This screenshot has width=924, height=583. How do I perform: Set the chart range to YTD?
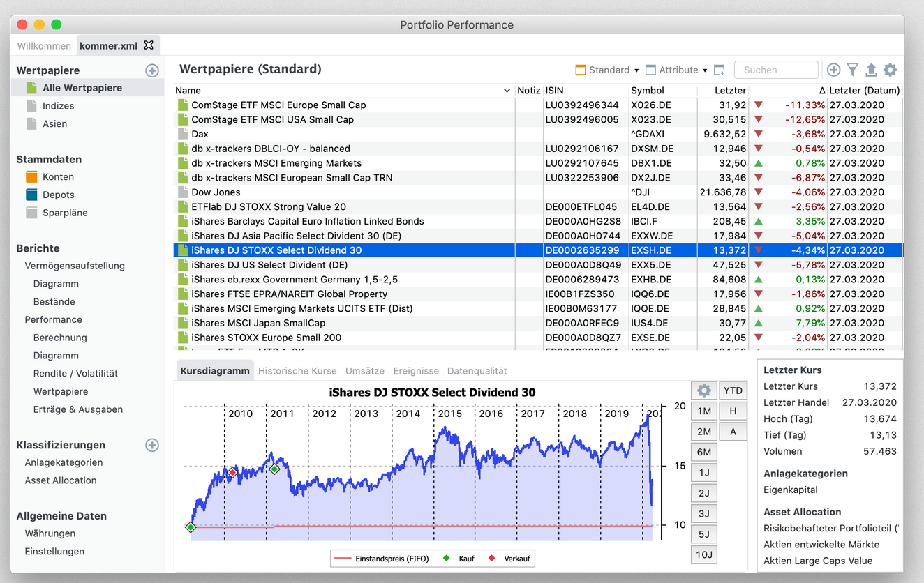[733, 391]
